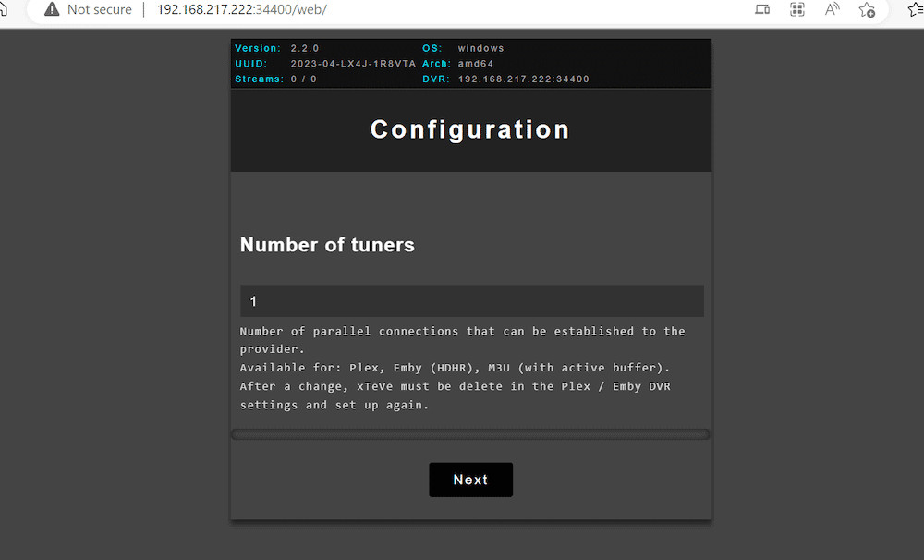Click the UUID value 2023-04-LX4J-1R8VTA
The image size is (924, 560).
click(353, 64)
